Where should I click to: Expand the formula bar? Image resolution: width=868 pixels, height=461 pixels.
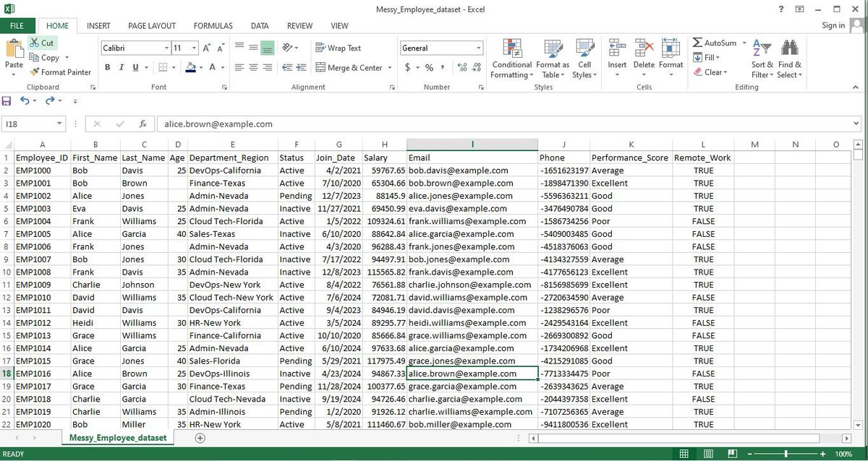pos(856,124)
